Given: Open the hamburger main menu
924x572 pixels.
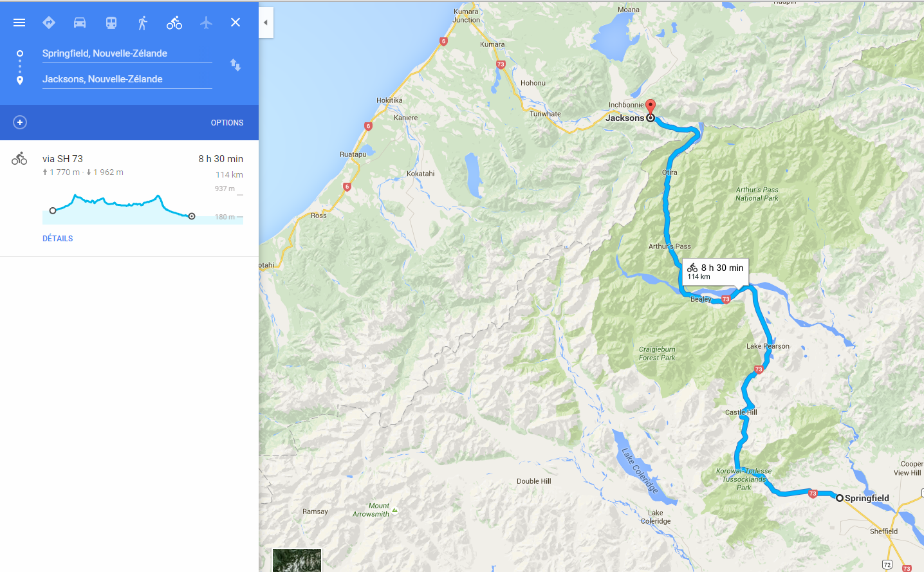Looking at the screenshot, I should coord(19,23).
